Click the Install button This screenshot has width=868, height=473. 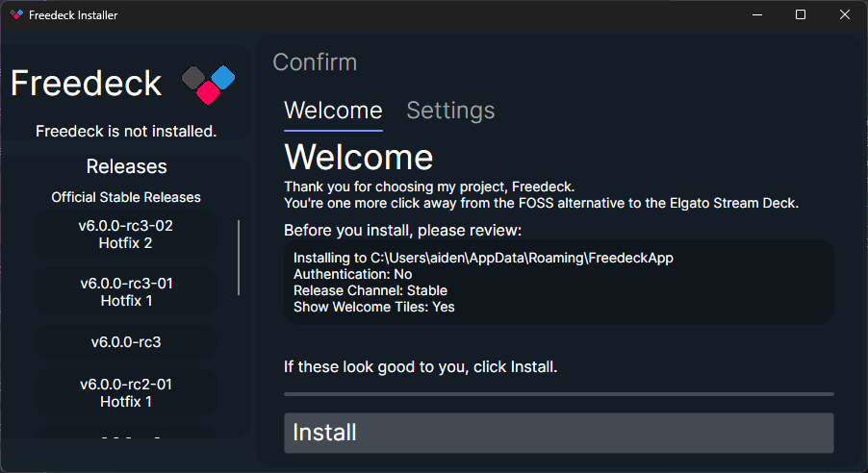[558, 433]
